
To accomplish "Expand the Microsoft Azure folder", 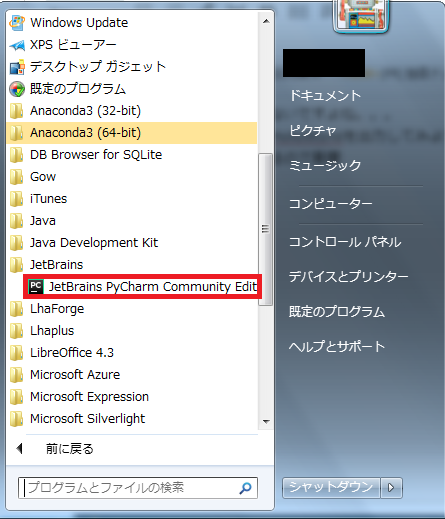I will pyautogui.click(x=132, y=375).
